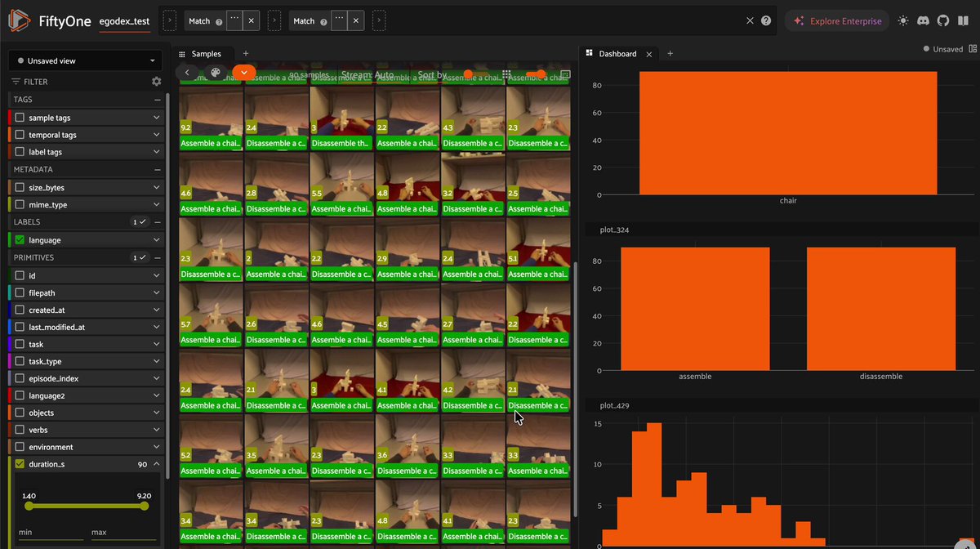
Task: Open the Unsaved view dropdown
Action: pos(86,60)
